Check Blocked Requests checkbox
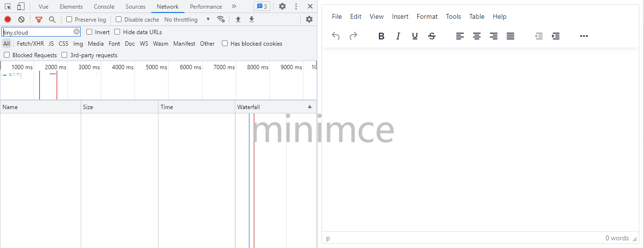Image resolution: width=644 pixels, height=248 pixels. pos(7,55)
